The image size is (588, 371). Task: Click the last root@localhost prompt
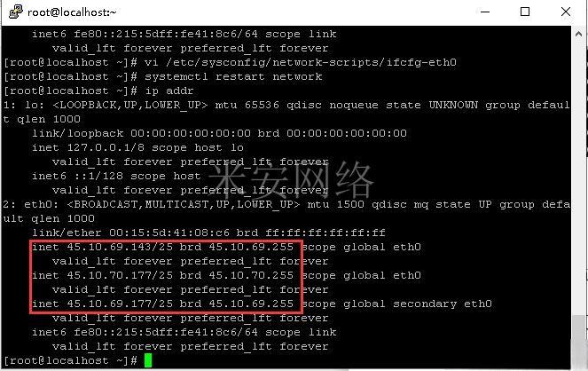[70, 360]
